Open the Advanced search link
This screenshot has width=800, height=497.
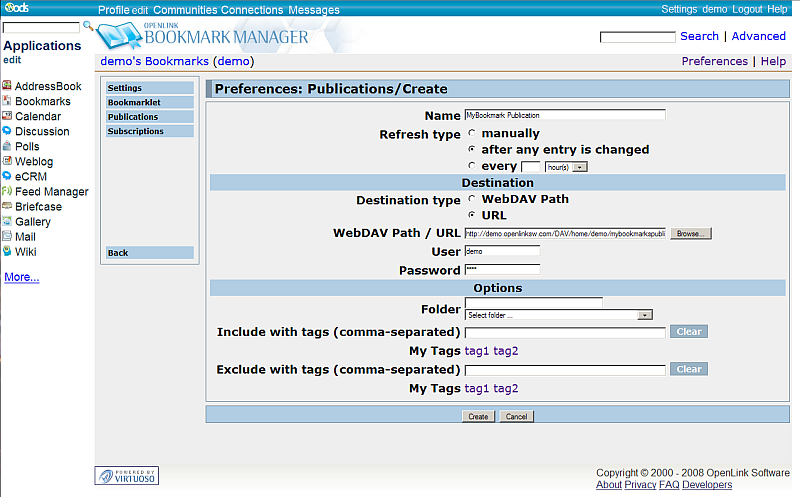click(758, 36)
